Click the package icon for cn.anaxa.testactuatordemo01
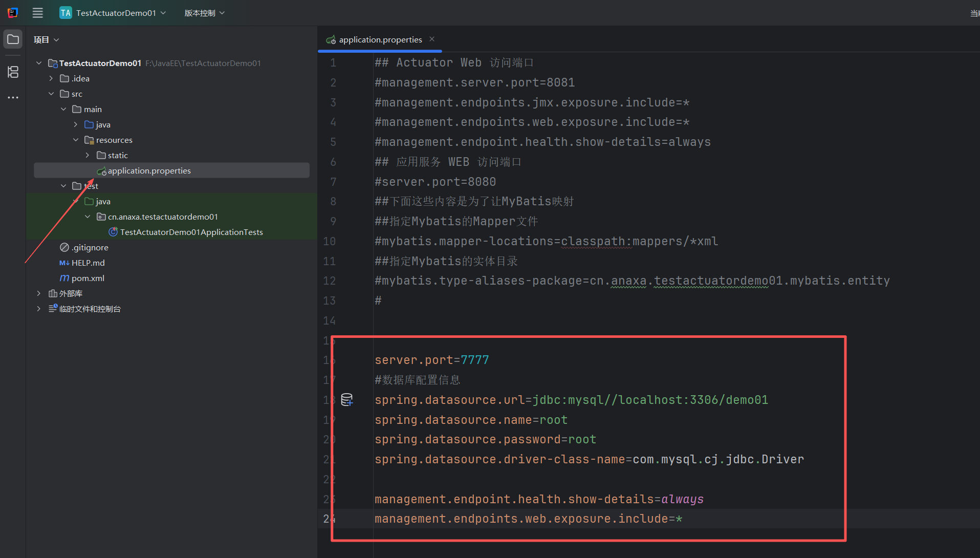Viewport: 980px width, 558px height. pyautogui.click(x=101, y=217)
